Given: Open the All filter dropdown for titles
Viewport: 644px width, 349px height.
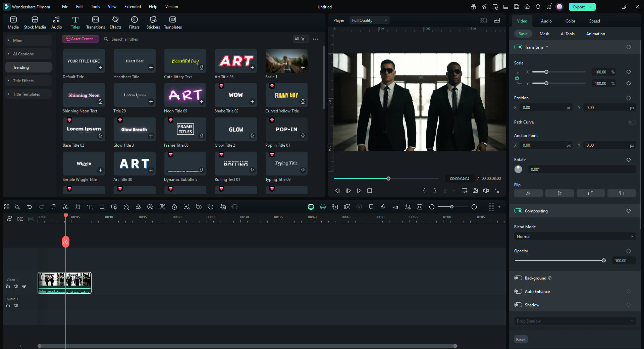Looking at the screenshot, I should click(x=300, y=39).
